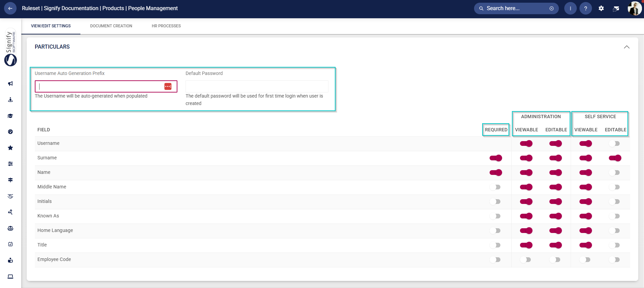Go back with the arrow button

click(10, 8)
